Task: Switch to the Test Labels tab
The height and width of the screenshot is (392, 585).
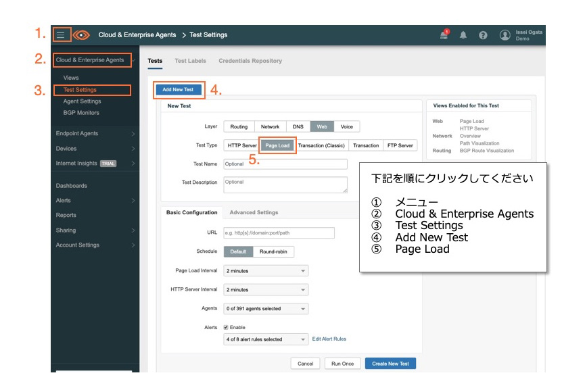Action: click(x=190, y=61)
